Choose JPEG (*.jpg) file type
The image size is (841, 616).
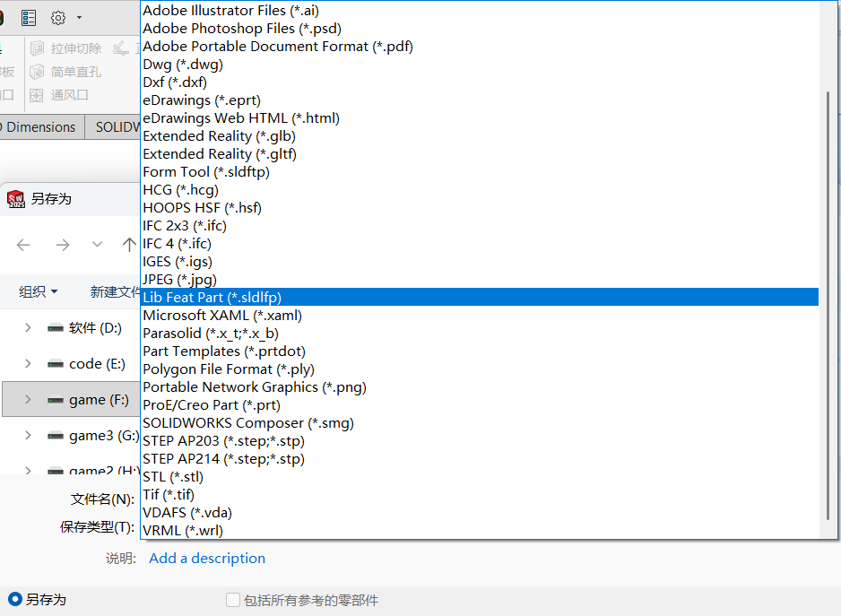[479, 280]
